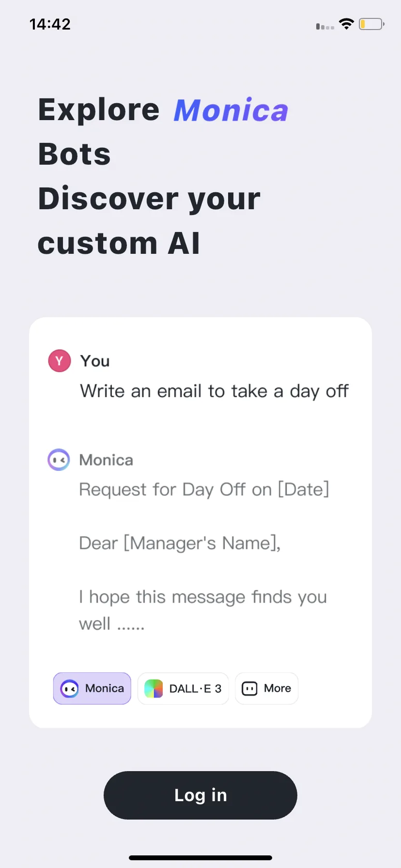The image size is (401, 868).
Task: Tap the "I hope this message finds you well" text
Action: (203, 610)
